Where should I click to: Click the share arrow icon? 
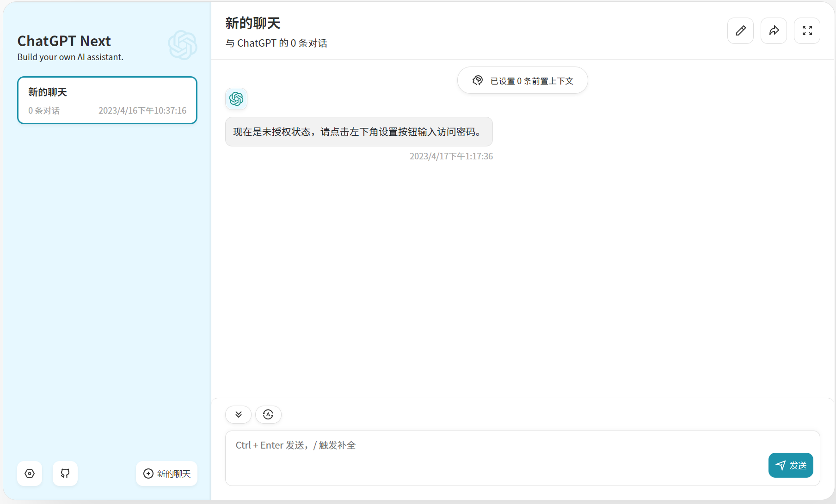click(x=774, y=31)
